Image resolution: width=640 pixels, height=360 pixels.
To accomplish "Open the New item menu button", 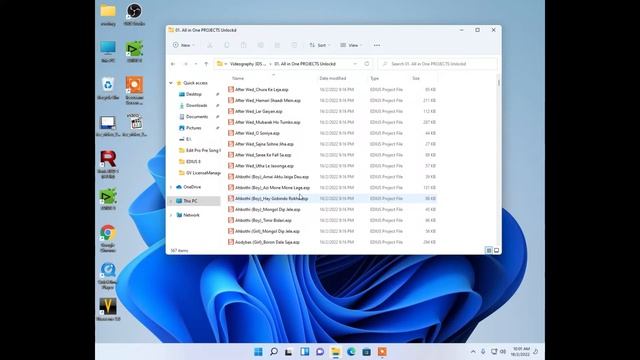I will (184, 45).
